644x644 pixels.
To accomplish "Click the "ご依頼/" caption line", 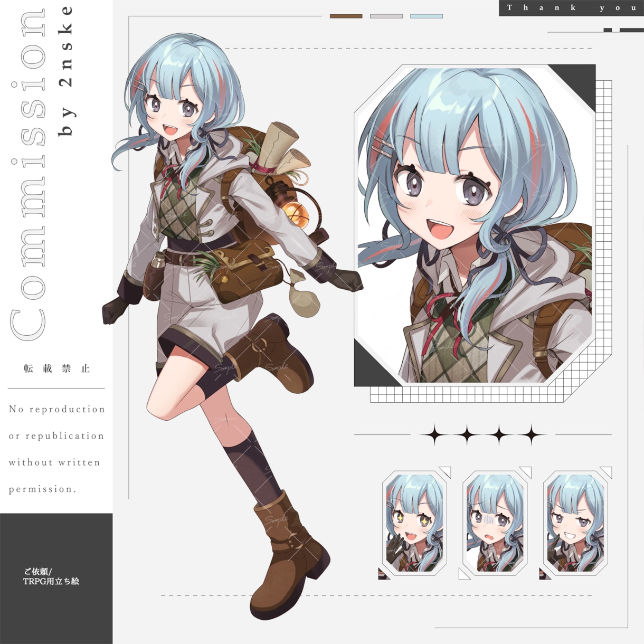I will [38, 571].
